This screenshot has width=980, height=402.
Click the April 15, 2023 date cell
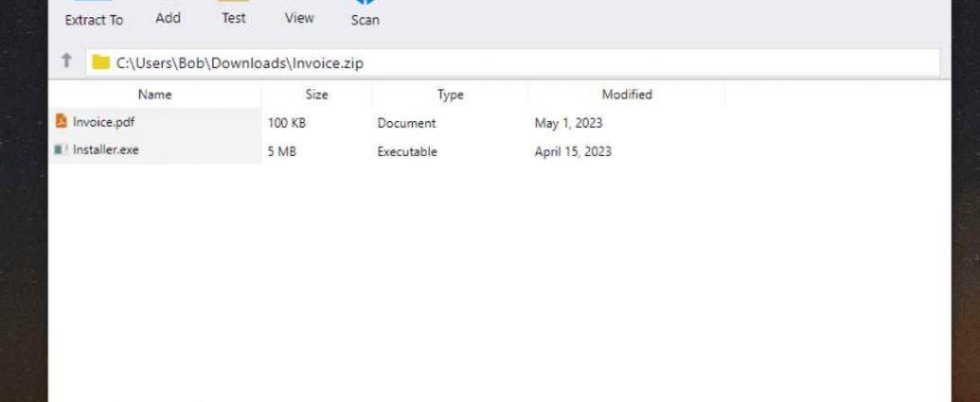(x=573, y=151)
